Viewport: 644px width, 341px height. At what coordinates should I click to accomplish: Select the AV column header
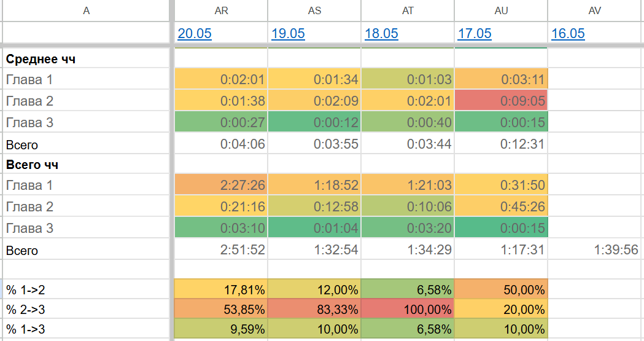pyautogui.click(x=594, y=10)
